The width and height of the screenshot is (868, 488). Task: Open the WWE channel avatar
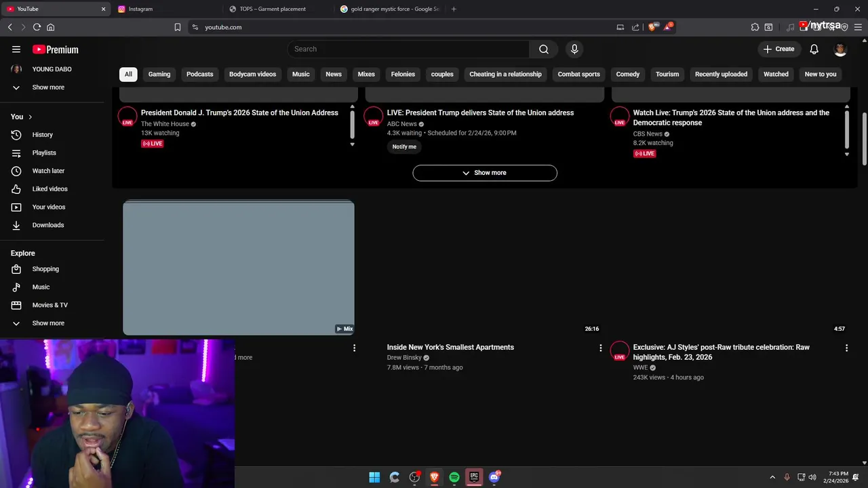click(620, 351)
